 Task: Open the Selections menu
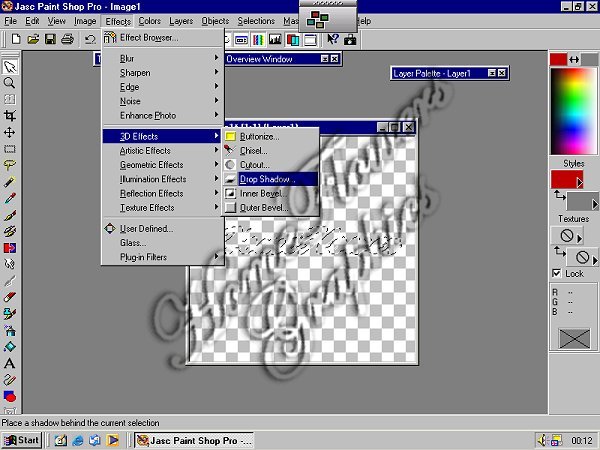(x=256, y=21)
